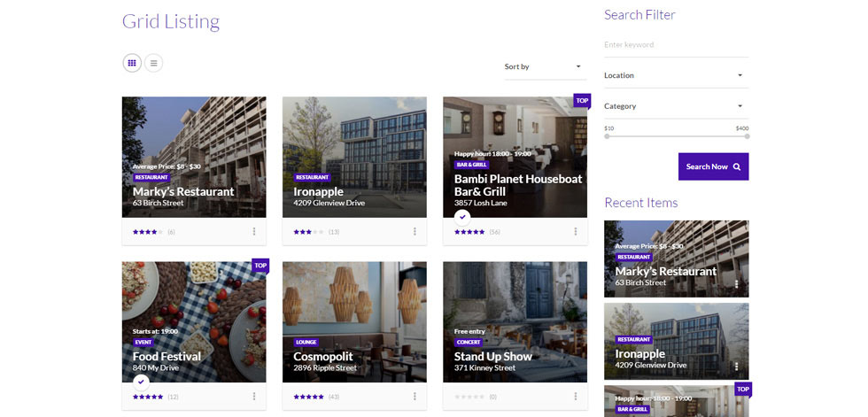
Task: Open options menu on Recent Items Ironapple
Action: coord(737,367)
